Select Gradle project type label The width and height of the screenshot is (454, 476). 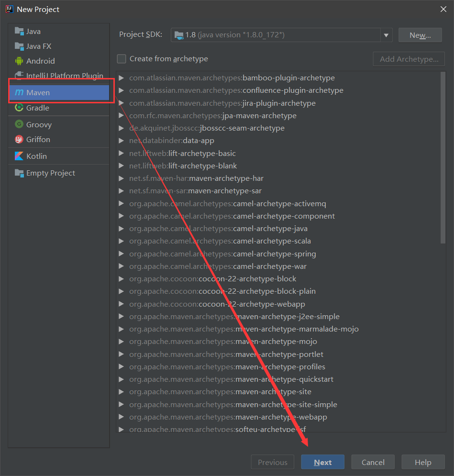tap(38, 108)
